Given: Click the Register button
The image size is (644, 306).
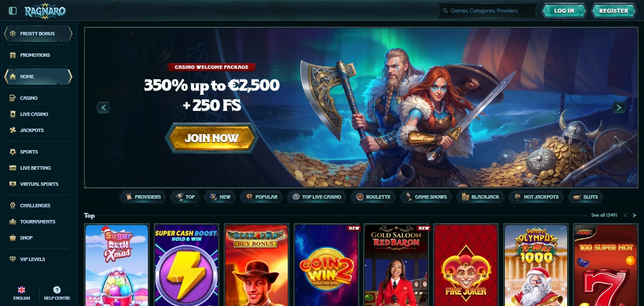Looking at the screenshot, I should (x=613, y=11).
